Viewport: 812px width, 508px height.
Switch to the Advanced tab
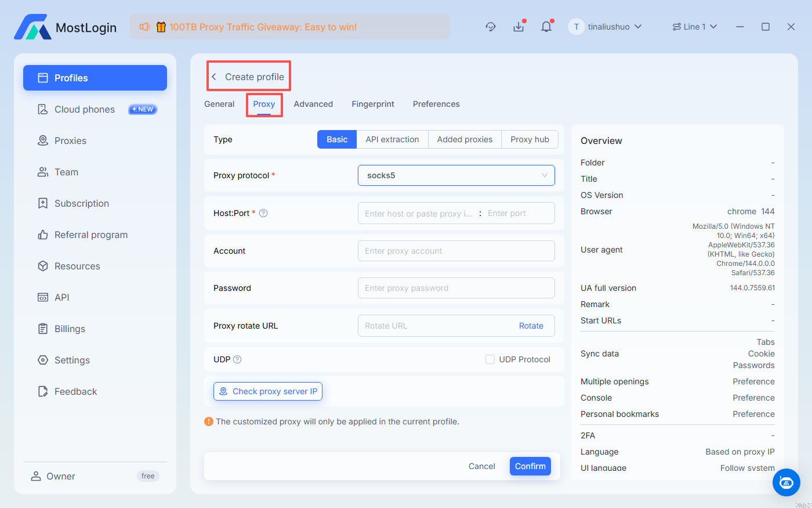coord(313,104)
